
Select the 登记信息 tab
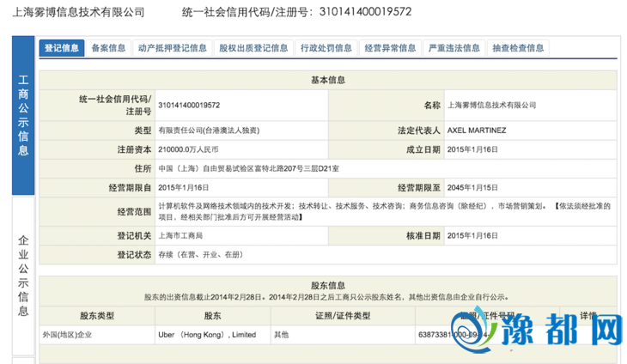coord(61,48)
